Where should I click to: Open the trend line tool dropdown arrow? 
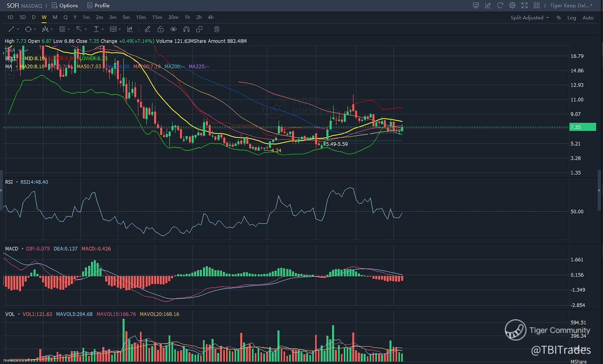click(x=17, y=29)
